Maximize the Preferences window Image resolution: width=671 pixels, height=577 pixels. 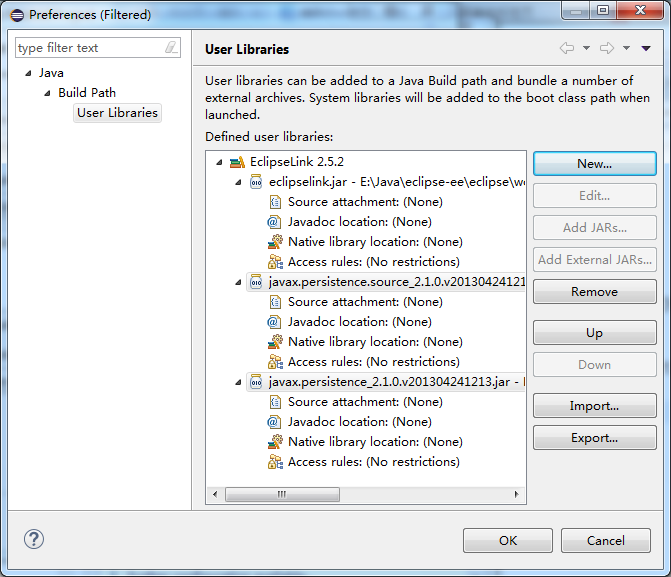603,10
